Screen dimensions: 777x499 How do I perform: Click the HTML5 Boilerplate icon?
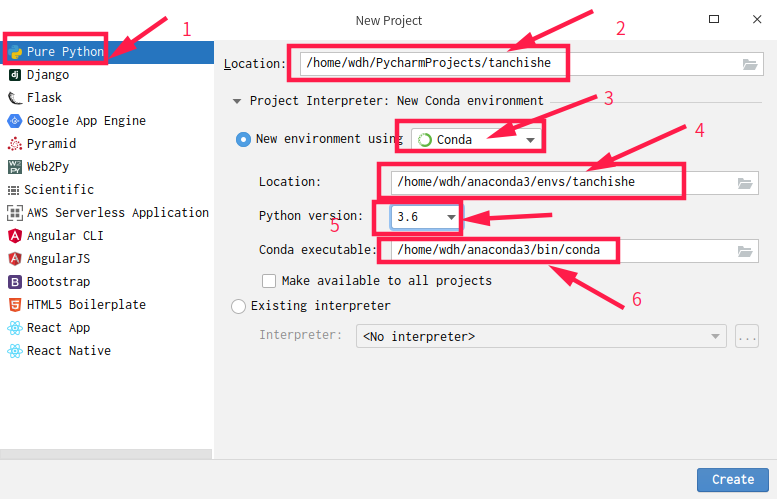coord(15,305)
